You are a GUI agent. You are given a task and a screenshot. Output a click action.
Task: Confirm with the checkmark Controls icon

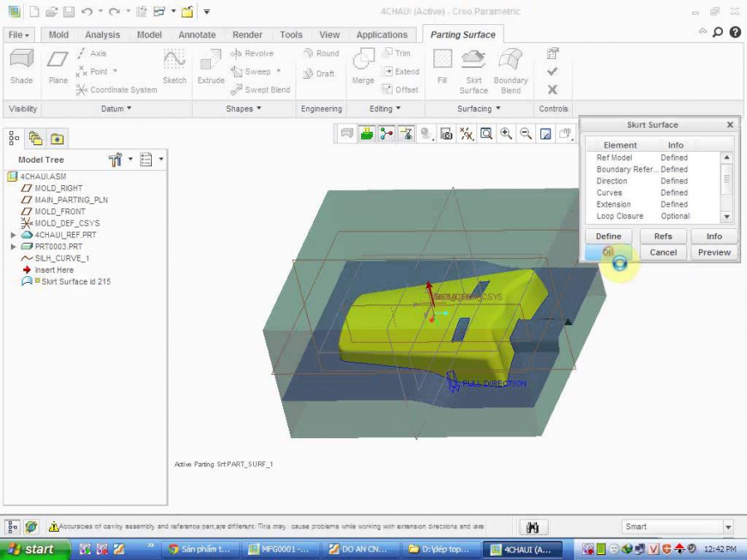(552, 71)
